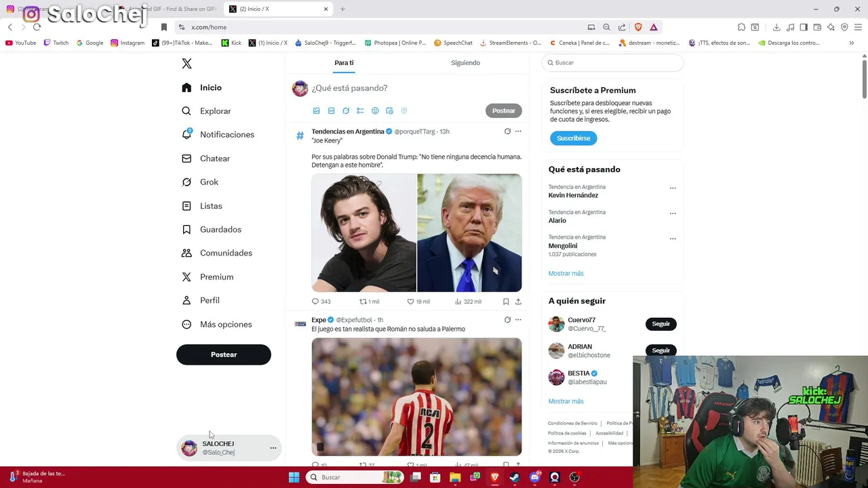This screenshot has width=868, height=488.
Task: Open emoji picker in composer
Action: click(375, 110)
